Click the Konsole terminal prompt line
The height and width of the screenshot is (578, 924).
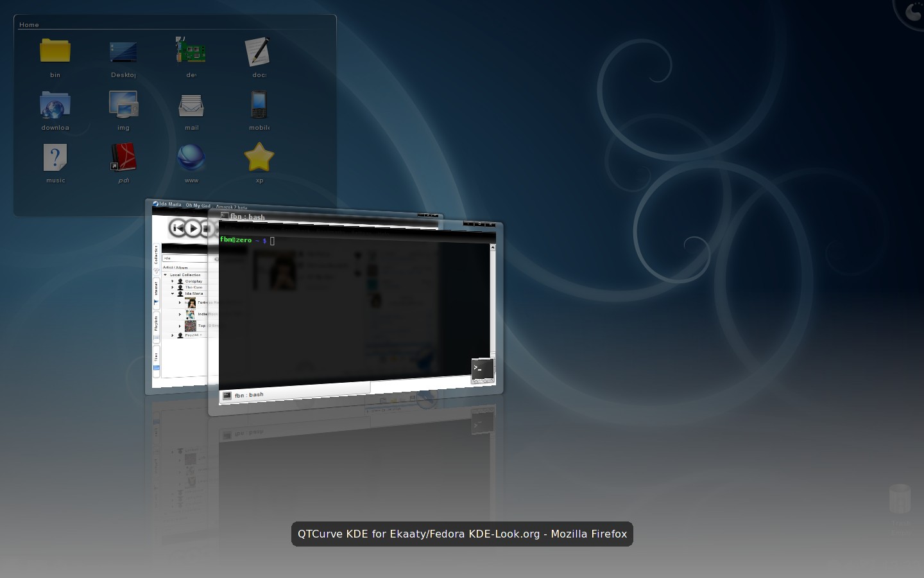247,240
